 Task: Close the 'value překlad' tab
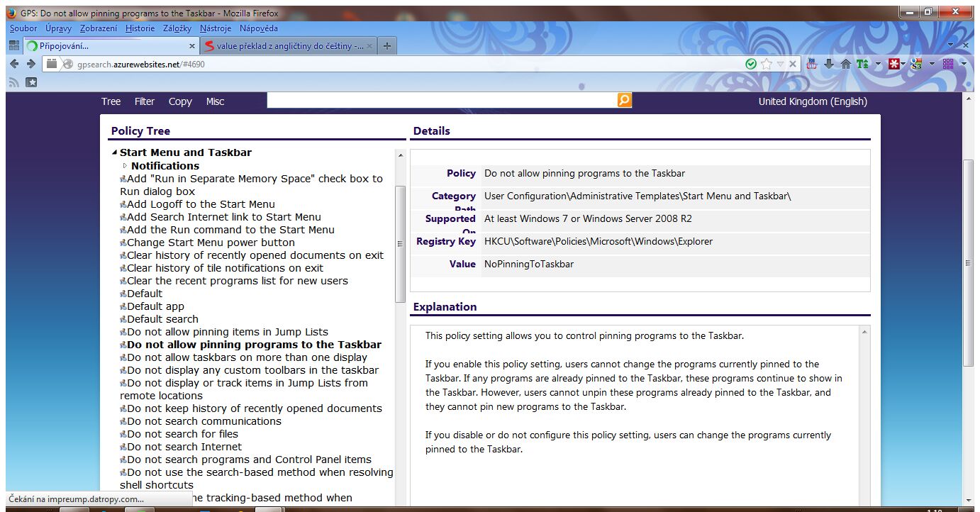[x=370, y=46]
